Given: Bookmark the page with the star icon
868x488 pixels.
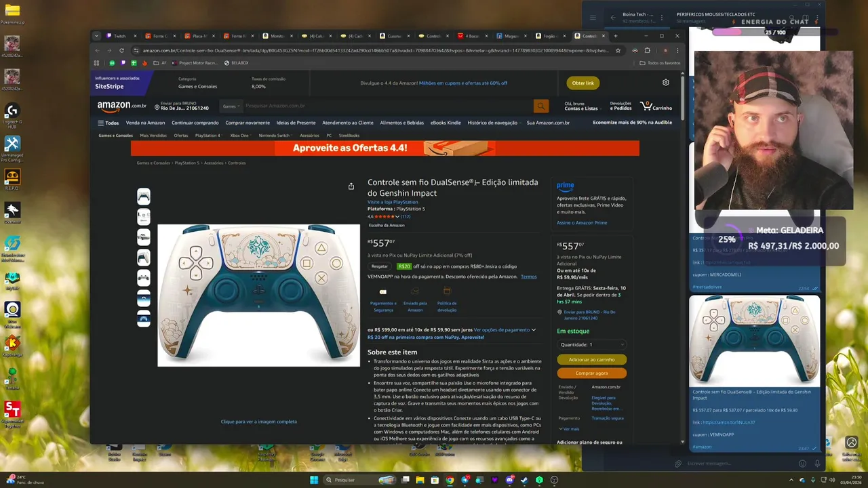Looking at the screenshot, I should tap(618, 50).
